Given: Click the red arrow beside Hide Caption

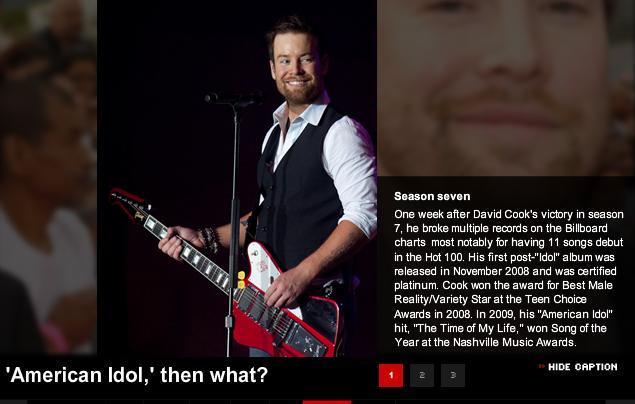Looking at the screenshot, I should point(541,366).
